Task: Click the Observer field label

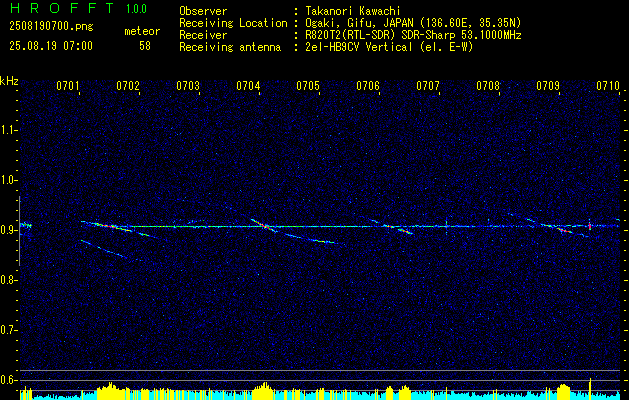Action: (x=203, y=11)
